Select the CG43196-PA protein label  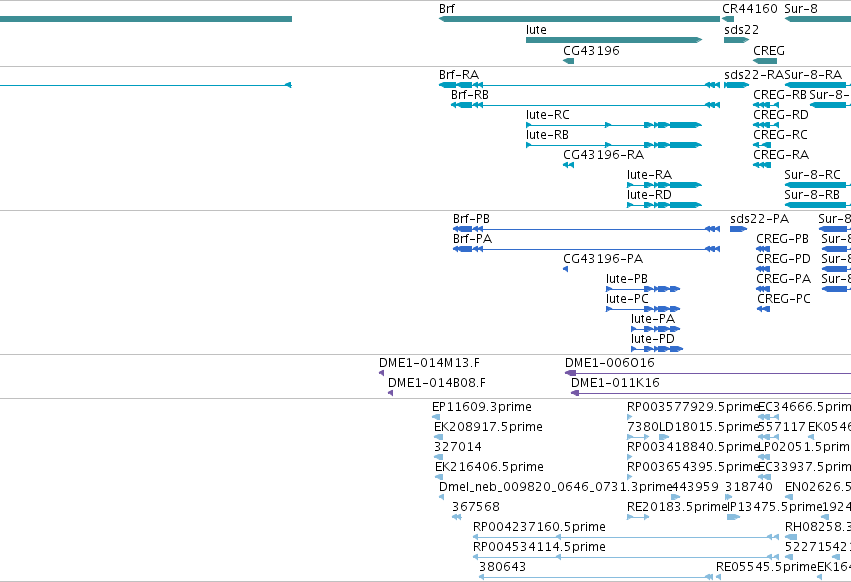click(603, 259)
